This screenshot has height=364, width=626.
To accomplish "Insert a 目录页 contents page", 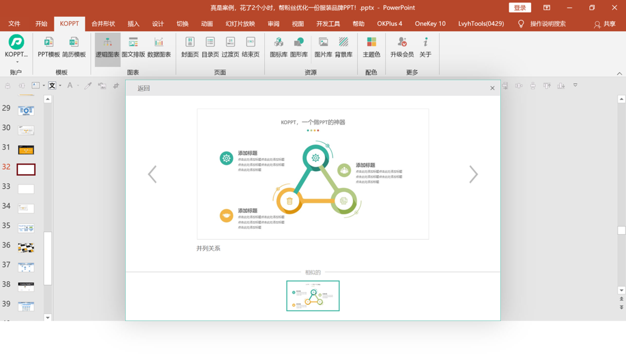I will point(210,47).
